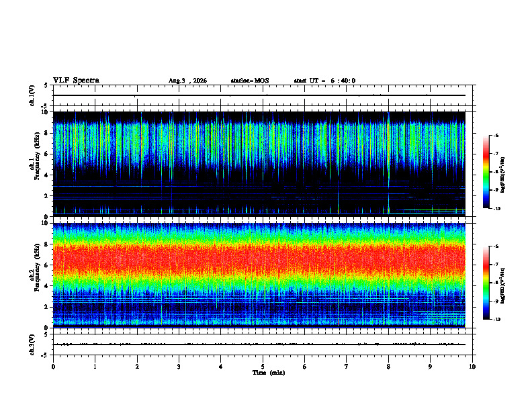Click time axis tick label "1"
Viewport: 532px width, 411px height.
(95, 367)
